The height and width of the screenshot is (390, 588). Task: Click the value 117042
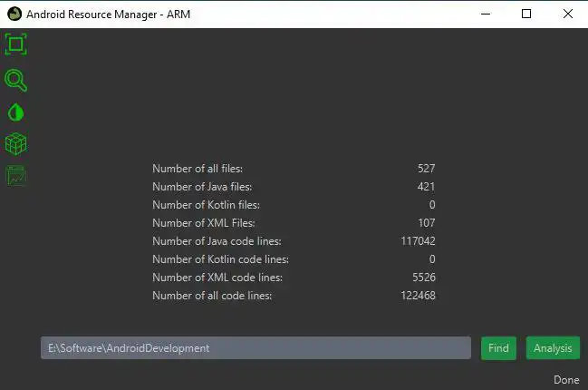pyautogui.click(x=419, y=241)
